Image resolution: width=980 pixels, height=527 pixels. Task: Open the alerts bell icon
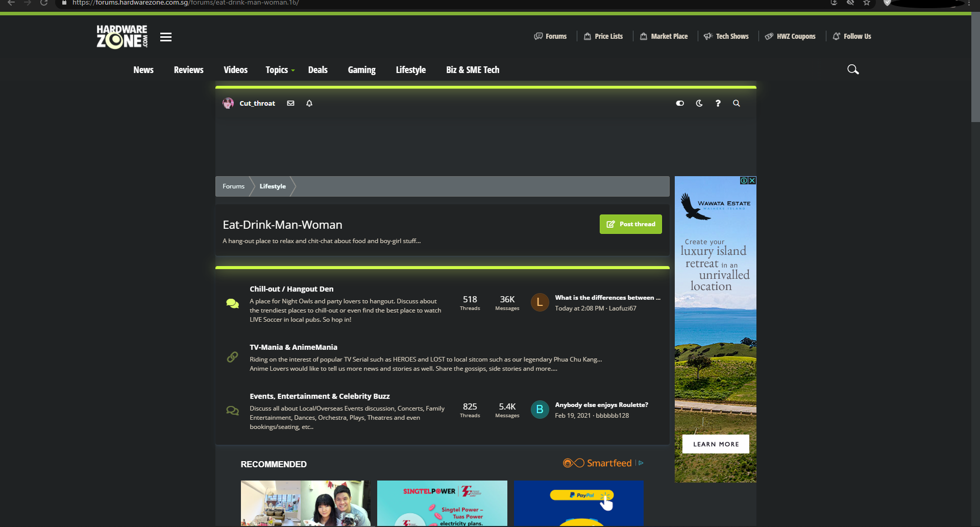[x=309, y=103]
